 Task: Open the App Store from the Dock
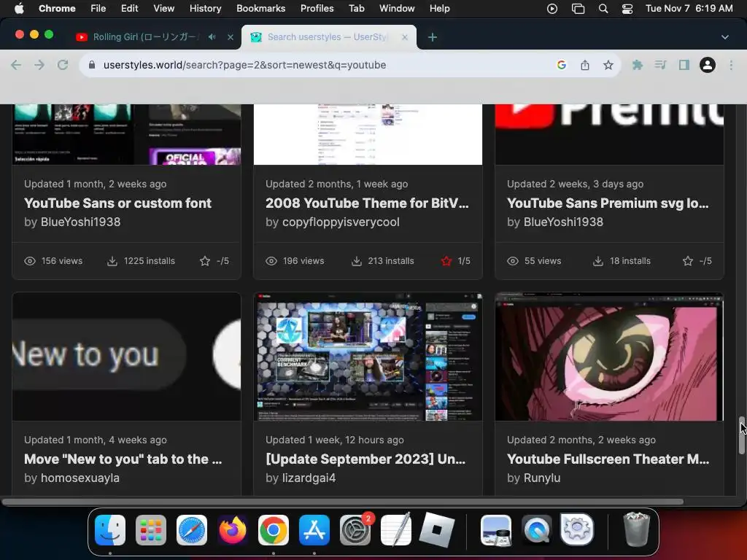click(314, 530)
